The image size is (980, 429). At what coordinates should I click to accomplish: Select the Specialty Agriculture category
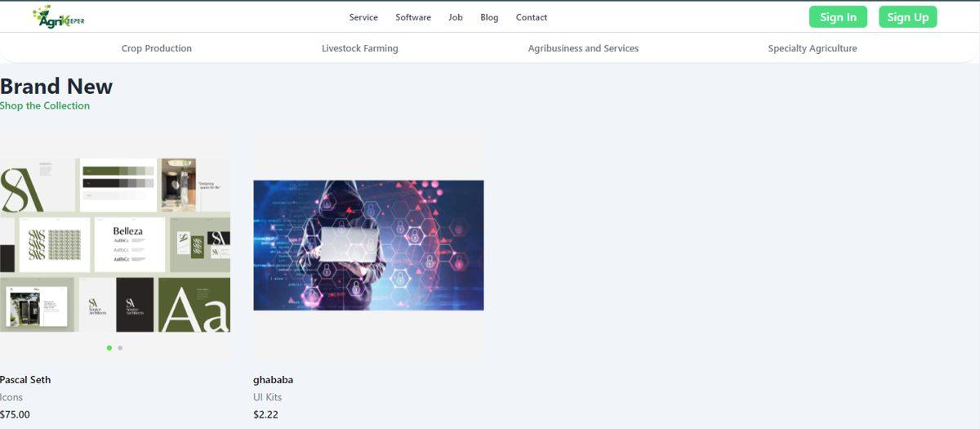click(x=813, y=48)
